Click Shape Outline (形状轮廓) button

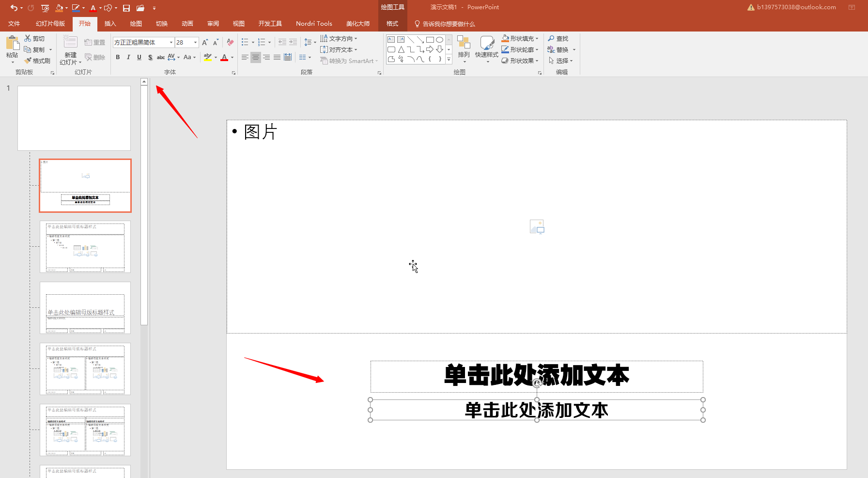520,49
